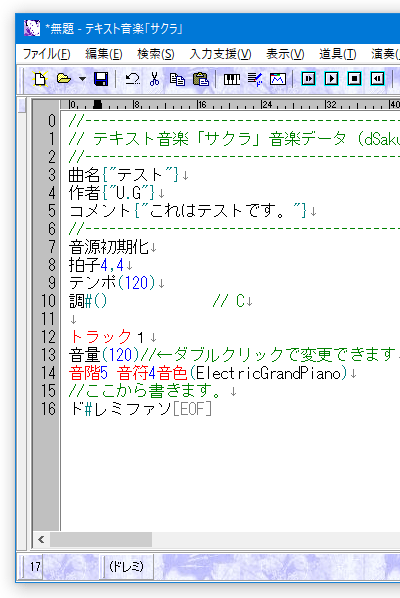This screenshot has width=400, height=598.
Task: Start playback with play button
Action: pyautogui.click(x=331, y=79)
